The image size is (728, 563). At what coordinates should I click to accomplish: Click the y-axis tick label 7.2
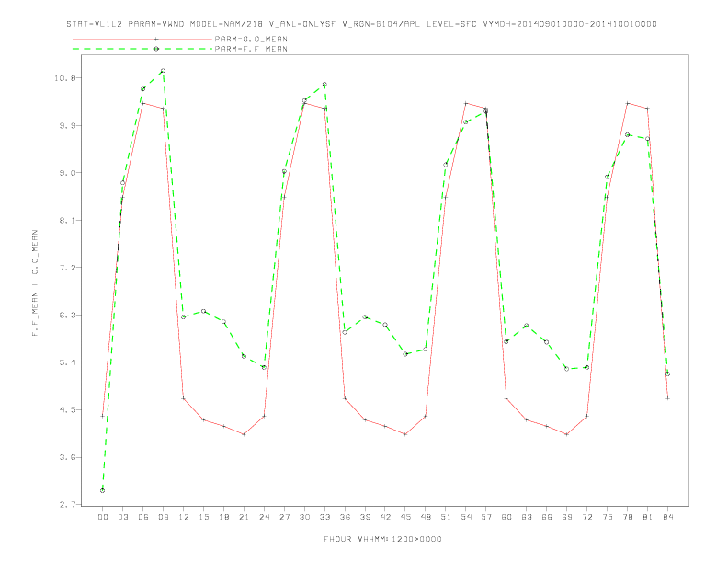point(67,268)
